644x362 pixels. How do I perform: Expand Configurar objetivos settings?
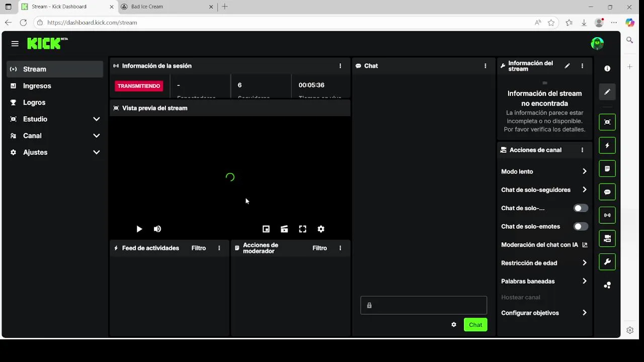coord(544,313)
